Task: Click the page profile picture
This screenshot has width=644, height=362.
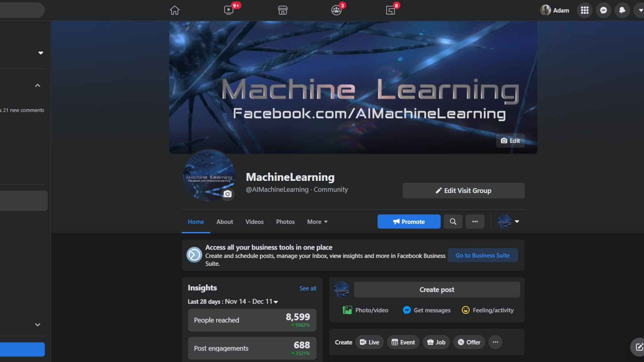Action: coord(209,175)
